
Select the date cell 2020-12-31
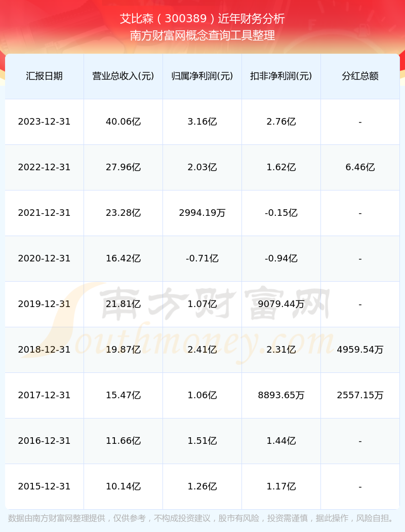[x=45, y=258]
